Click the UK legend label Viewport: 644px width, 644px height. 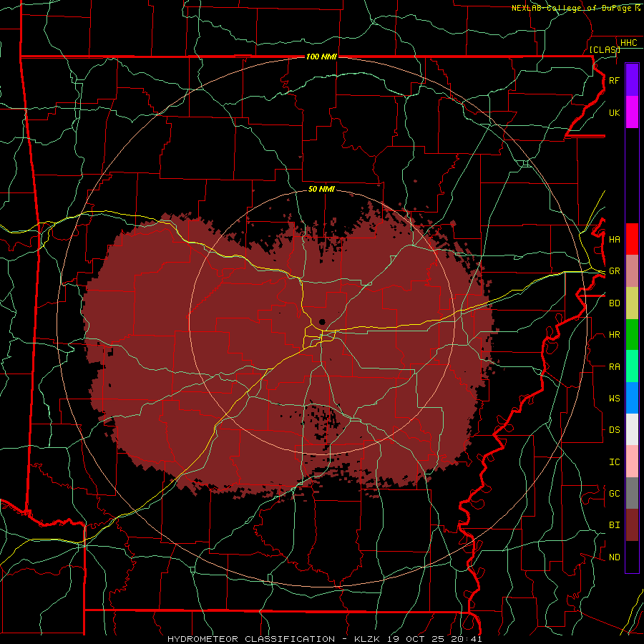(614, 112)
